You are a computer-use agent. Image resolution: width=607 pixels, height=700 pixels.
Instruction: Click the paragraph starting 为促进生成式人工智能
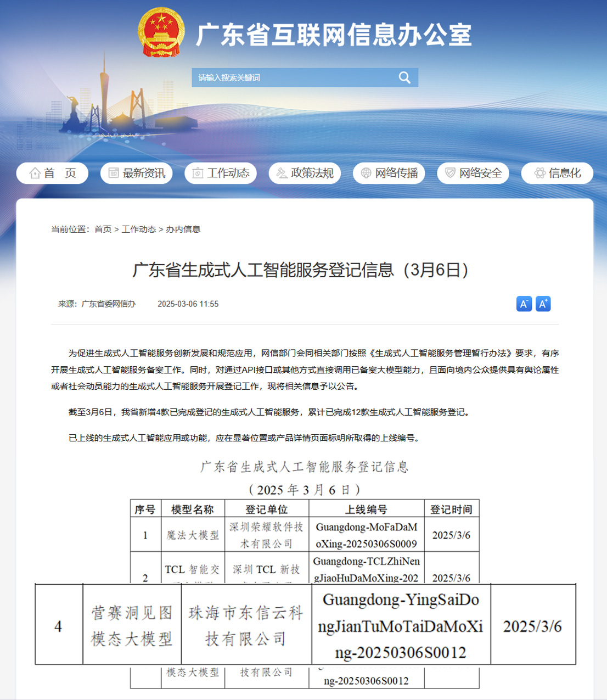coord(305,369)
